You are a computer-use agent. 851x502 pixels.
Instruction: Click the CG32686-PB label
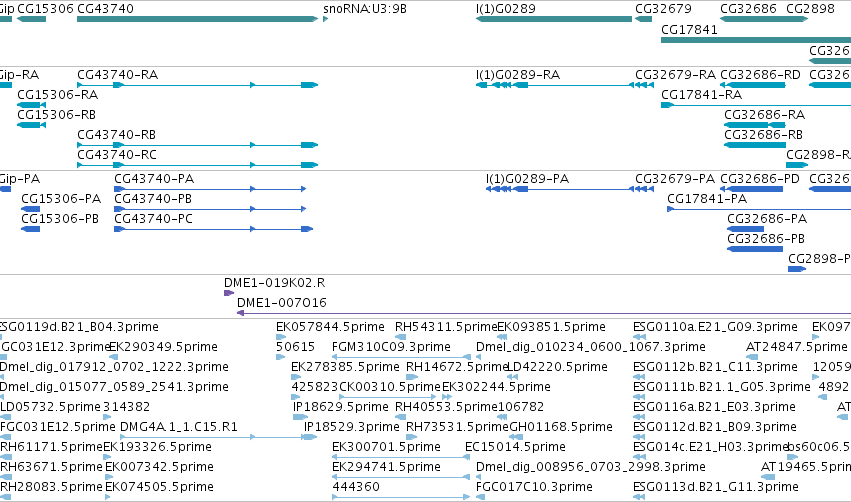pos(766,239)
